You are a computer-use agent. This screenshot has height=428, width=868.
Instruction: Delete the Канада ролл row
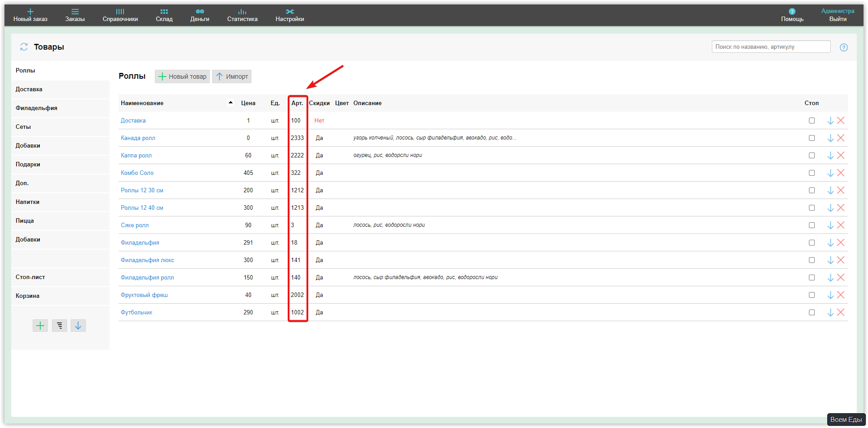(841, 138)
